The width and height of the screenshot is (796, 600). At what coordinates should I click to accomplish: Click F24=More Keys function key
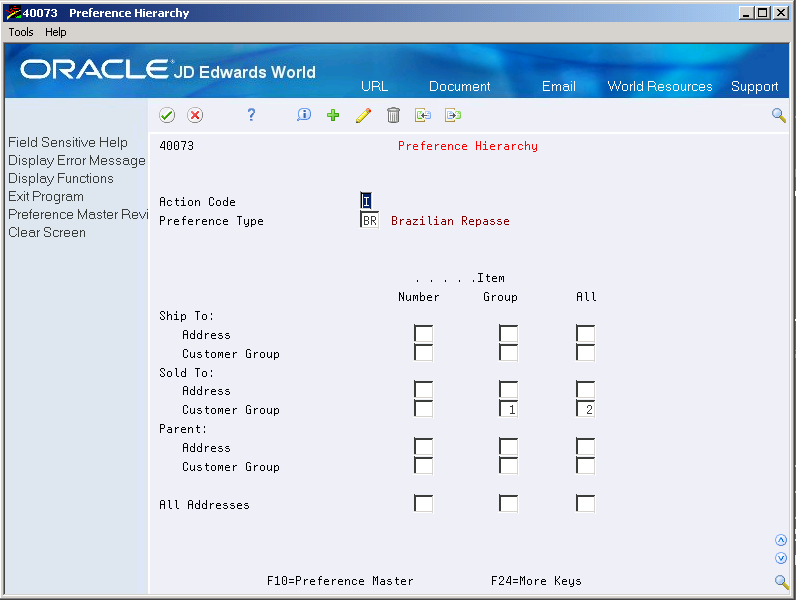pyautogui.click(x=536, y=581)
